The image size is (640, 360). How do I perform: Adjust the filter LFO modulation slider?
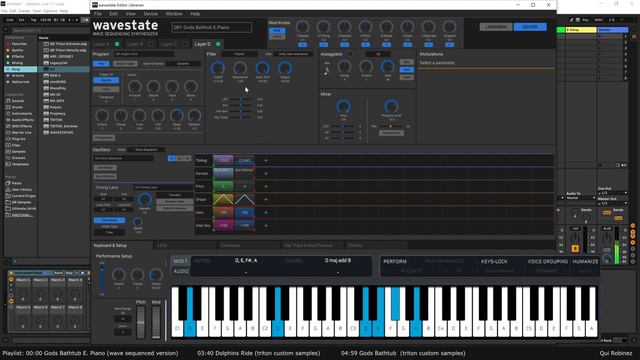pos(240,99)
